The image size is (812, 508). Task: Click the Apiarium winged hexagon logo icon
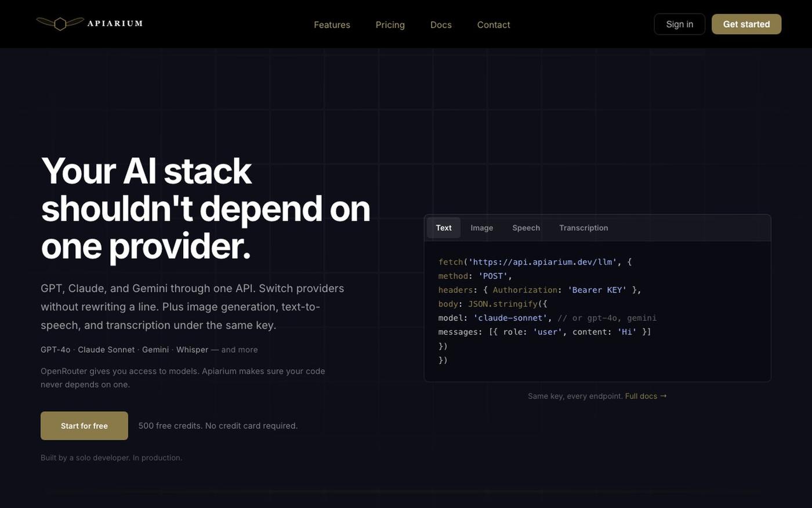pyautogui.click(x=60, y=24)
